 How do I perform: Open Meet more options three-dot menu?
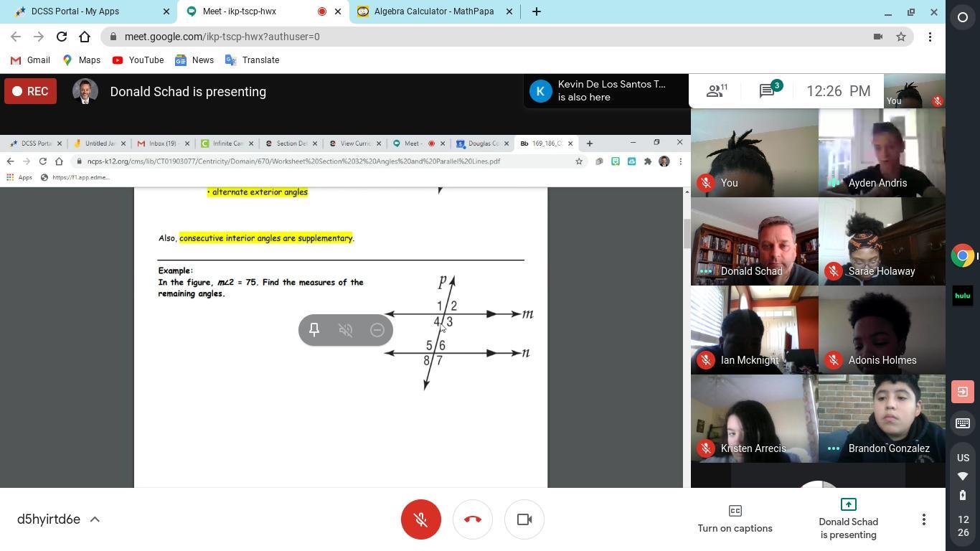tap(924, 519)
